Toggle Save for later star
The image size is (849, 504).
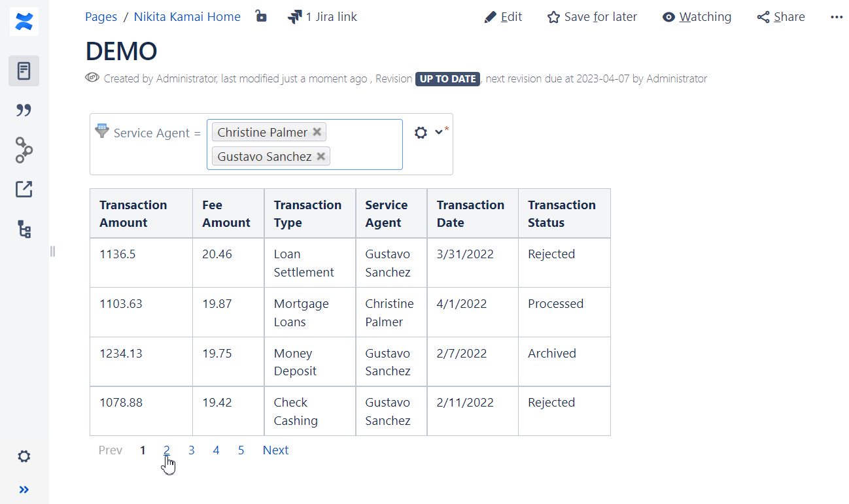click(x=592, y=17)
